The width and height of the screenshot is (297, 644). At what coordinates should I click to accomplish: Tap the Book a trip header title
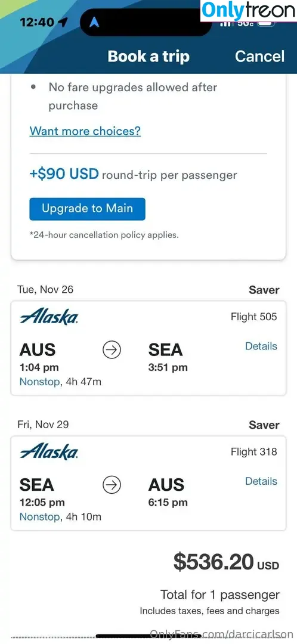[148, 56]
